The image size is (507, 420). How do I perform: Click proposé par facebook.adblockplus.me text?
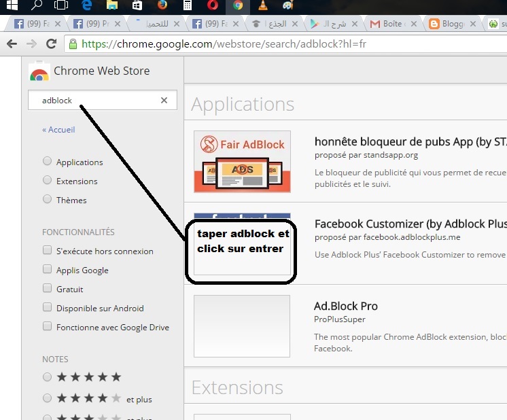(387, 237)
